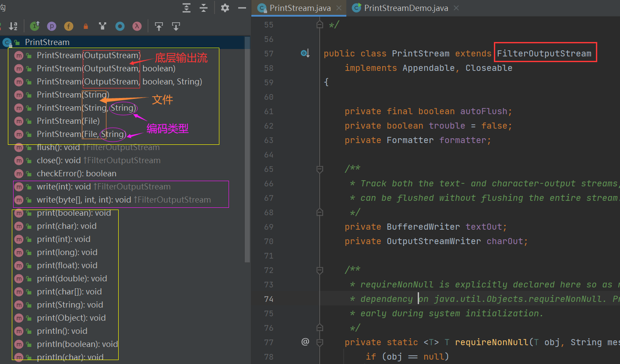
Task: Select the print(double): void method
Action: point(72,279)
